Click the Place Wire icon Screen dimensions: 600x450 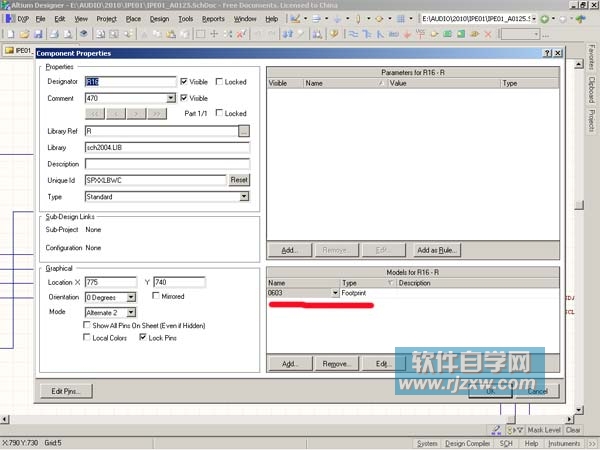click(353, 34)
